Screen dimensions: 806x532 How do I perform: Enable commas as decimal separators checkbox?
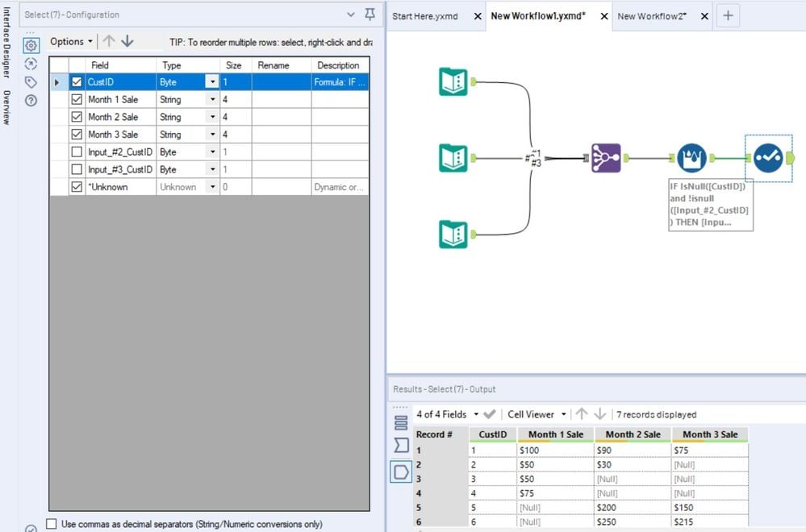pos(52,524)
